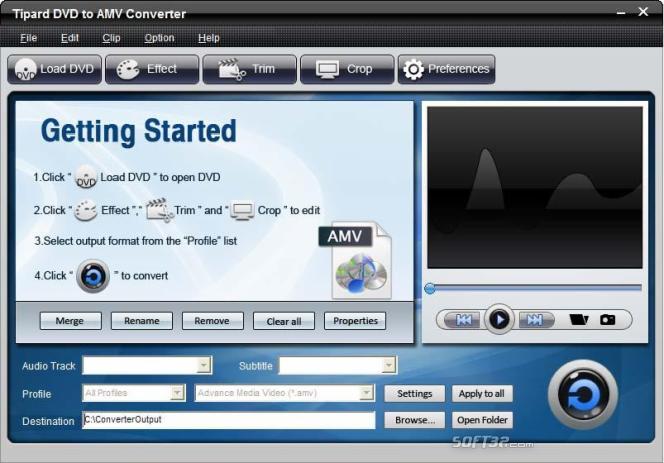Open the Clip menu
The height and width of the screenshot is (463, 664).
pyautogui.click(x=111, y=38)
